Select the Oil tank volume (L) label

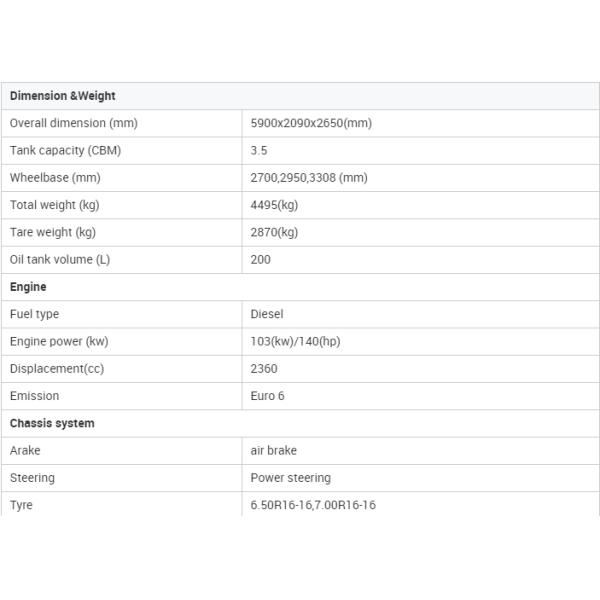pos(59,259)
